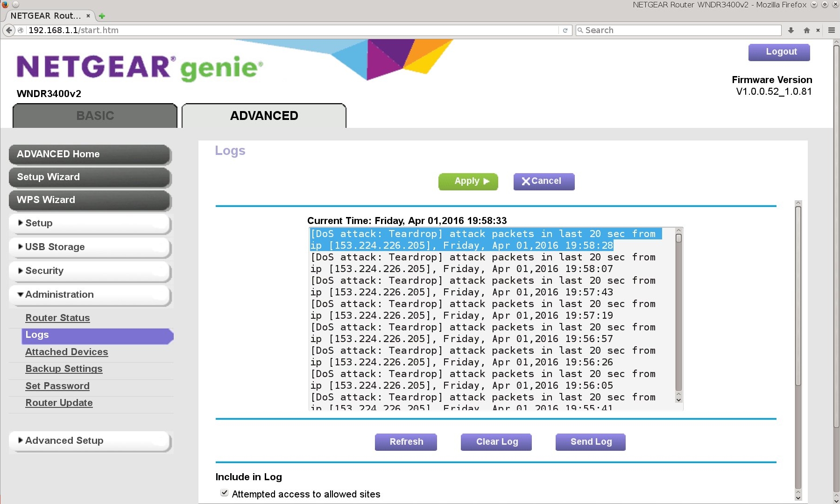The image size is (840, 504).
Task: Click the reload page icon in address bar
Action: point(565,30)
